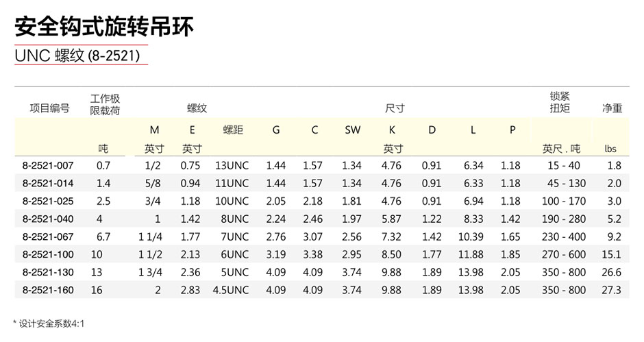Click the SW sub-column header
This screenshot has width=644, height=342.
pos(352,130)
